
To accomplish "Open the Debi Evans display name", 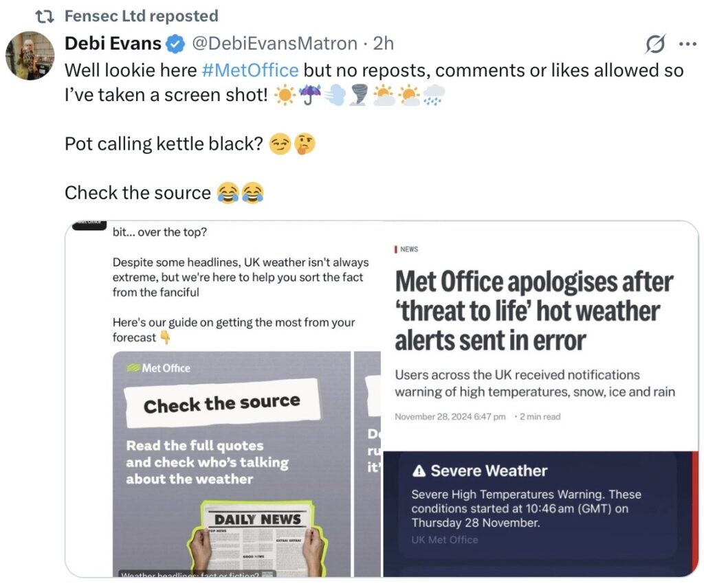I will click(113, 44).
